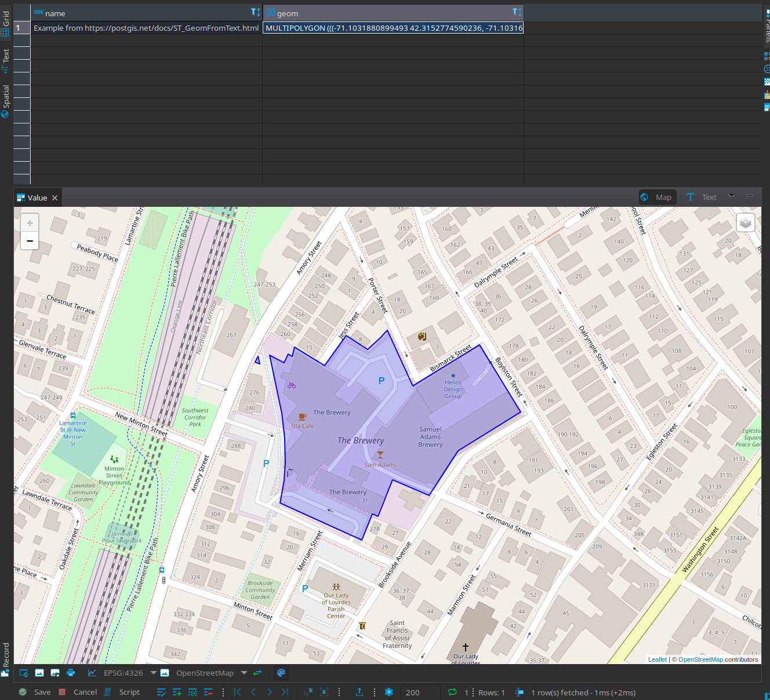Click the Save button
Image resolution: width=770 pixels, height=700 pixels.
click(35, 692)
